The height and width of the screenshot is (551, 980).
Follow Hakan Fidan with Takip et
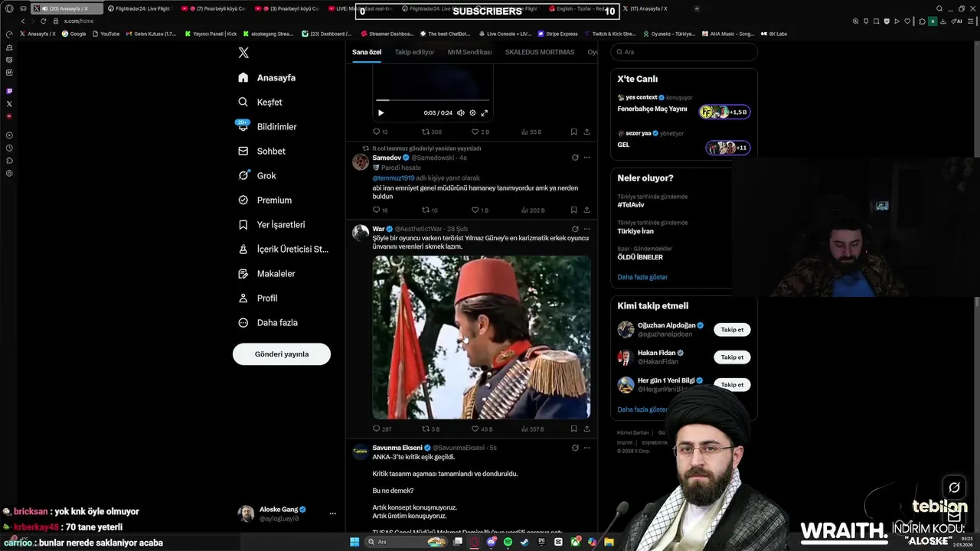coord(732,357)
